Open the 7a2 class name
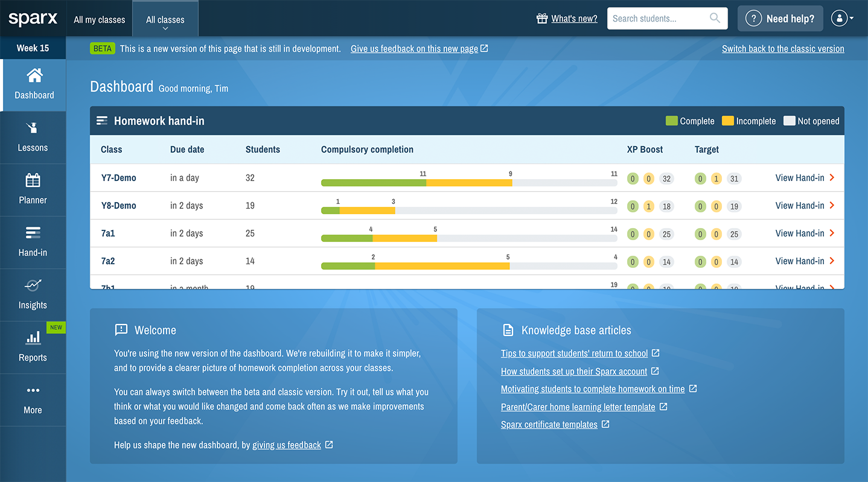The height and width of the screenshot is (482, 868). [x=107, y=261]
